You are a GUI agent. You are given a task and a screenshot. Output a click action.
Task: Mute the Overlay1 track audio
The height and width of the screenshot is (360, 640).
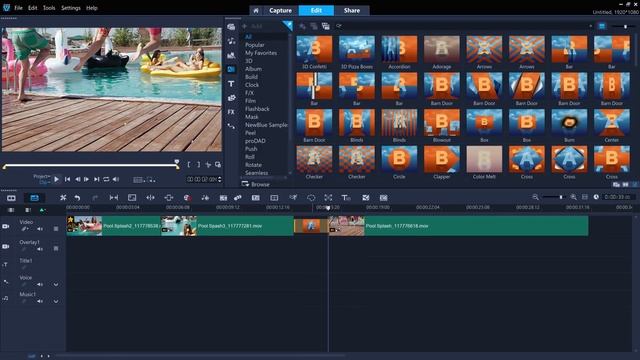[x=40, y=249]
